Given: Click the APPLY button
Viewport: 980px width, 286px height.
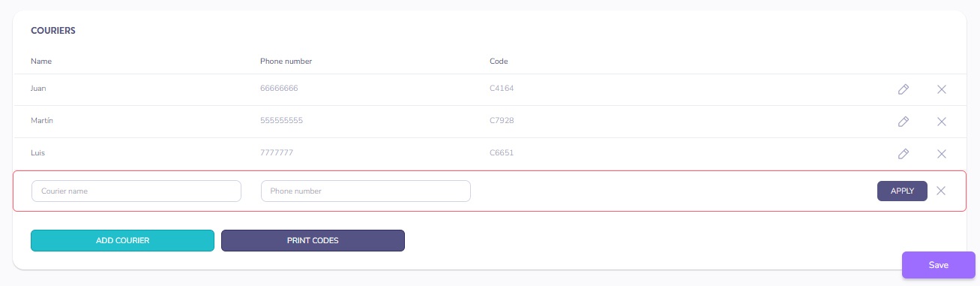Looking at the screenshot, I should [902, 191].
